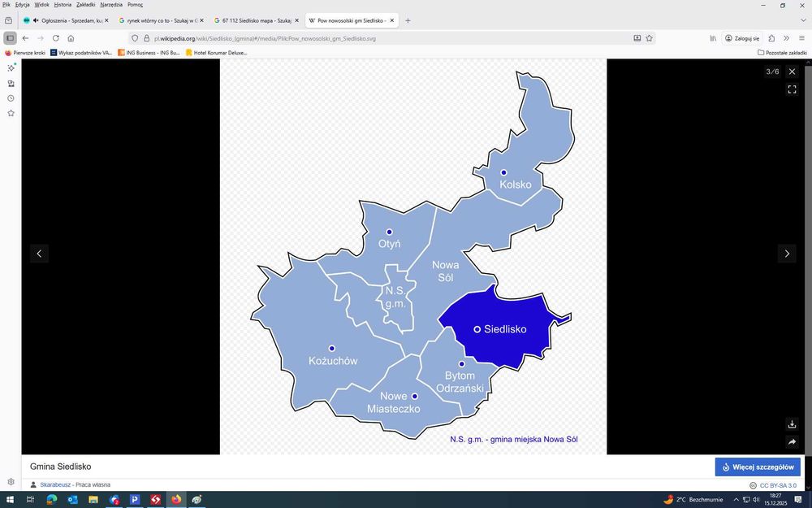Open Wykaz podatników VA... bookmark
This screenshot has height=508, width=812.
(x=81, y=52)
